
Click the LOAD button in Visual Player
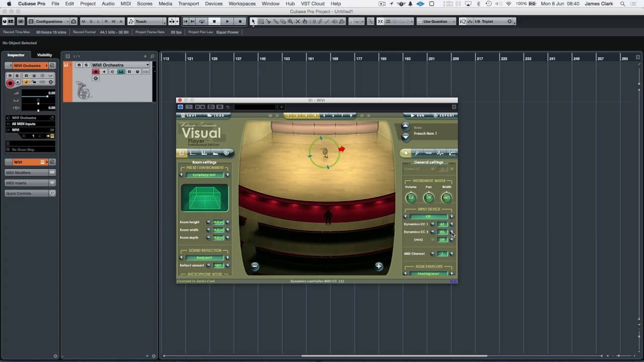tap(216, 115)
